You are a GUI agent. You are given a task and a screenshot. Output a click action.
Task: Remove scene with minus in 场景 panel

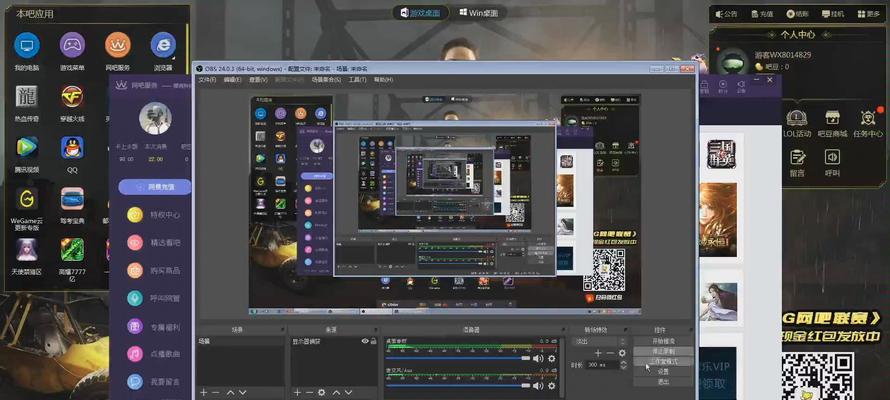coord(215,392)
